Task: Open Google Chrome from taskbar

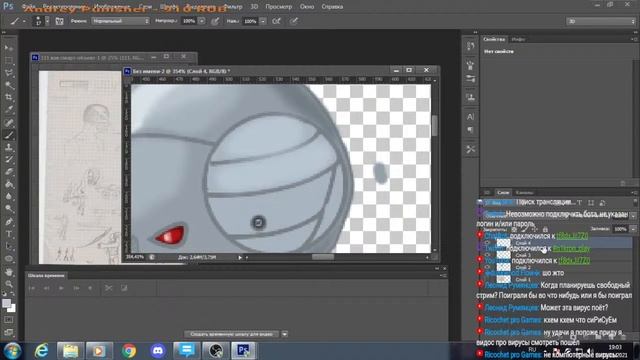Action: (129, 351)
